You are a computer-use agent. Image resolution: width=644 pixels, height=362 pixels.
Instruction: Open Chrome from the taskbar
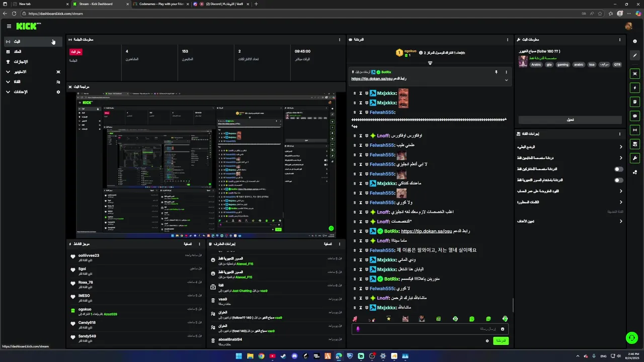(x=261, y=356)
